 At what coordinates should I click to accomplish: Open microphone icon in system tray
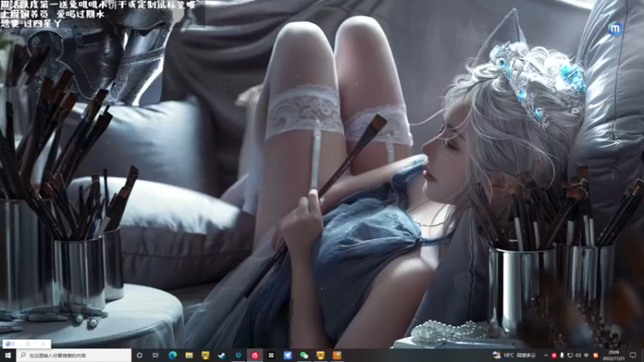[x=562, y=355]
